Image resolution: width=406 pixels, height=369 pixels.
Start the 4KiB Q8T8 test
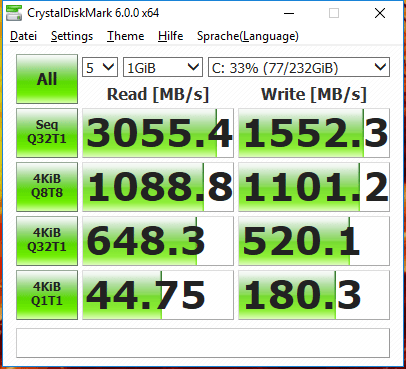[x=47, y=187]
